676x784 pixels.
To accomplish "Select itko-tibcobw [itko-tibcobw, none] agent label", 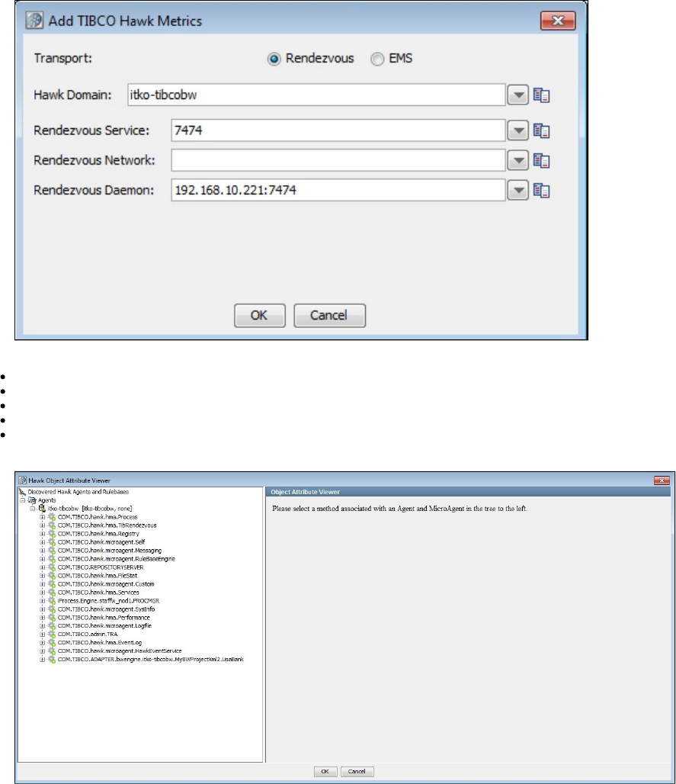I will click(x=90, y=509).
